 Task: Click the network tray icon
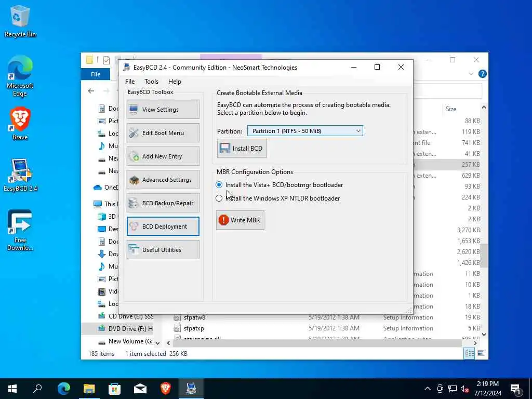tap(453, 389)
